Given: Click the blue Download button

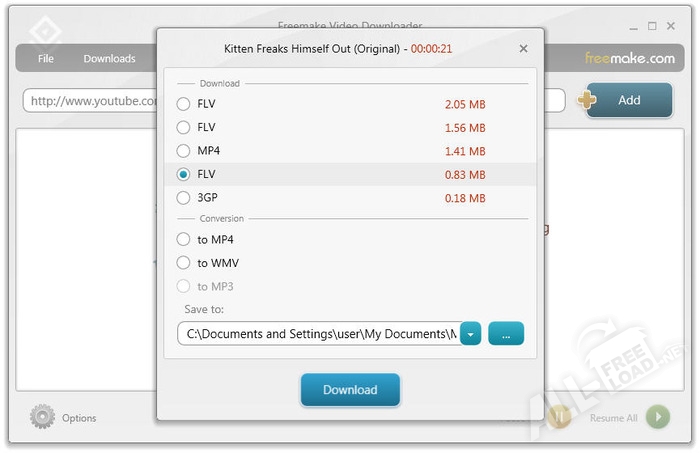Looking at the screenshot, I should [350, 390].
